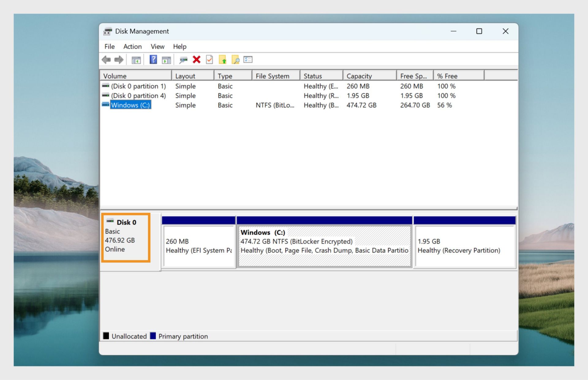Click the Connect disk plug icon
Image resolution: width=588 pixels, height=380 pixels.
click(183, 60)
